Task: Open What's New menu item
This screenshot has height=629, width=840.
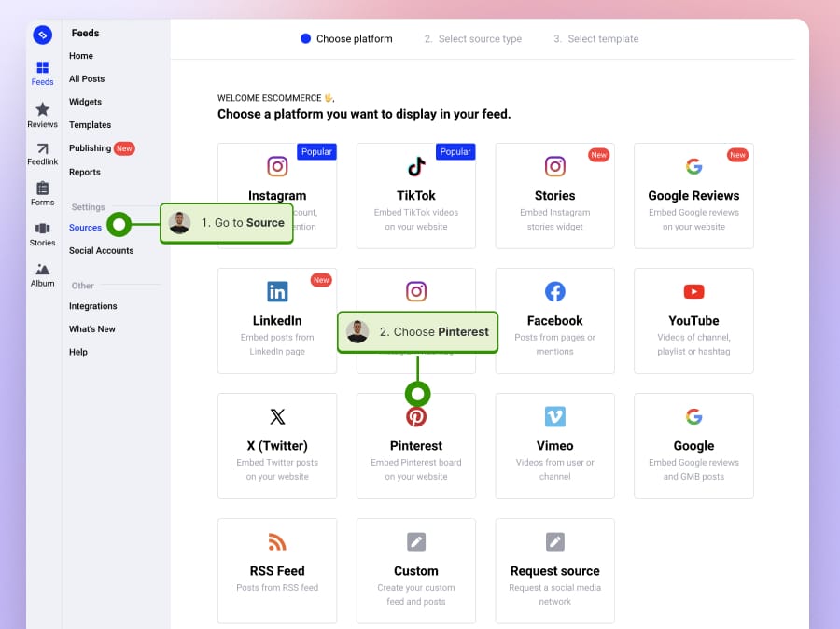Action: 92,329
